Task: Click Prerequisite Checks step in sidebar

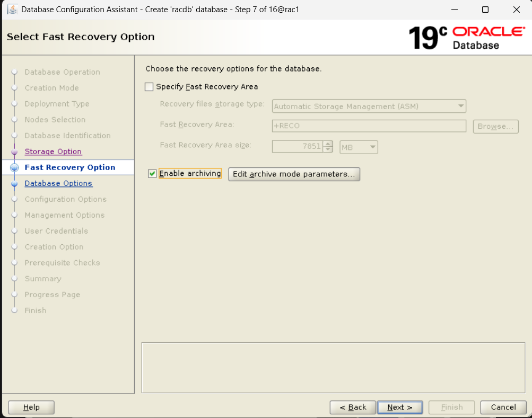Action: [62, 263]
